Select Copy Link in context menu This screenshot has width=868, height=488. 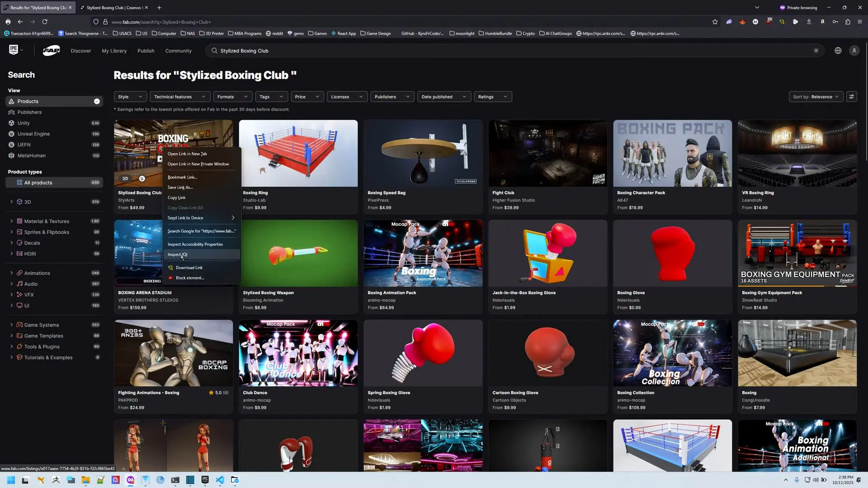176,197
